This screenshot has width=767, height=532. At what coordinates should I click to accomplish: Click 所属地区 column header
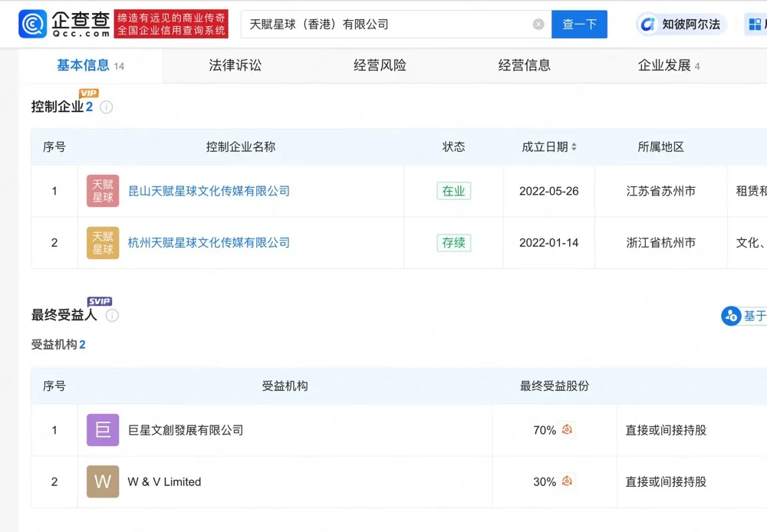click(661, 146)
